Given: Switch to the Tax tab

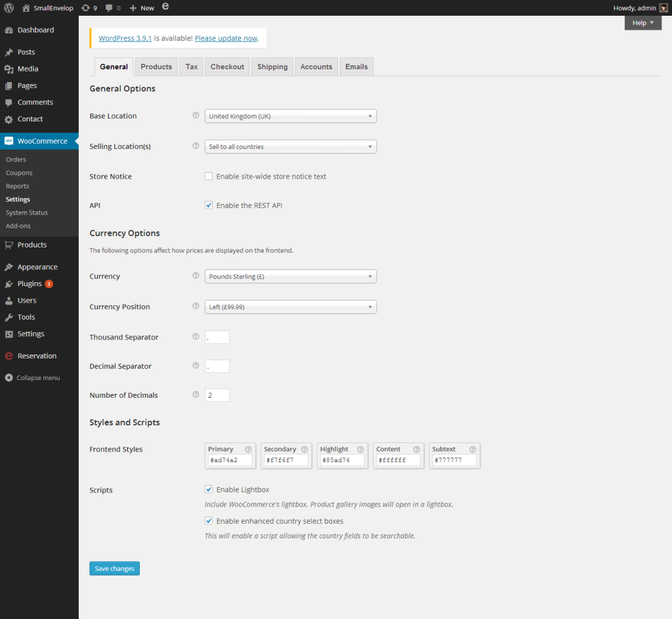Looking at the screenshot, I should point(192,67).
